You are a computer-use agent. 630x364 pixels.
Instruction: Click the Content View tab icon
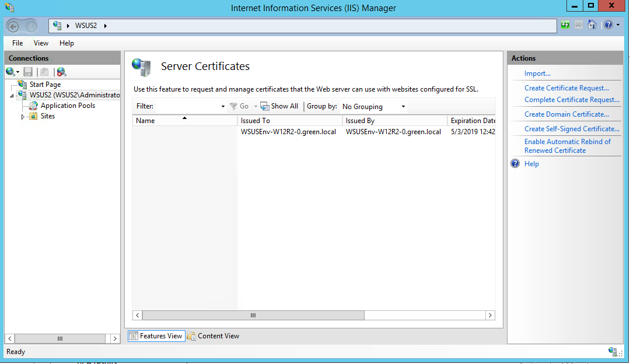click(192, 336)
